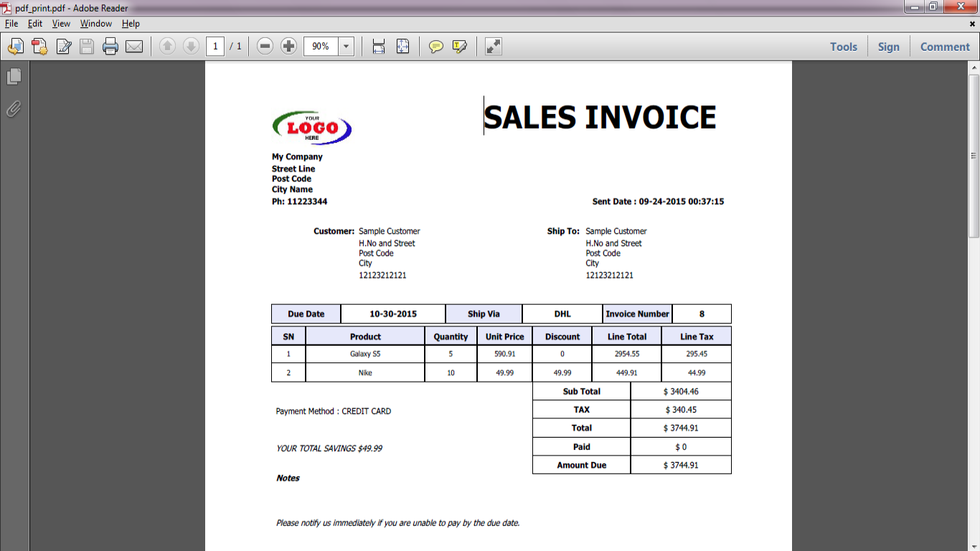This screenshot has width=980, height=551.
Task: Open the View menu
Action: pyautogui.click(x=61, y=24)
